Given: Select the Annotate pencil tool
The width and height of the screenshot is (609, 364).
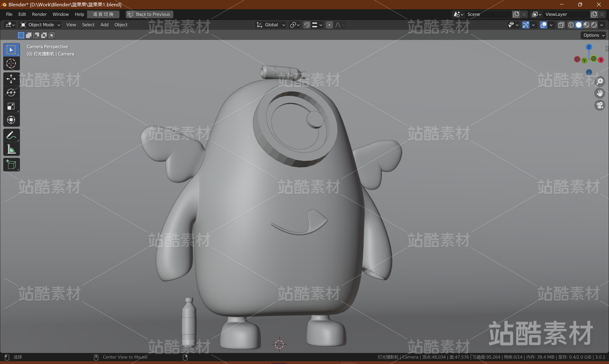Looking at the screenshot, I should click(11, 135).
